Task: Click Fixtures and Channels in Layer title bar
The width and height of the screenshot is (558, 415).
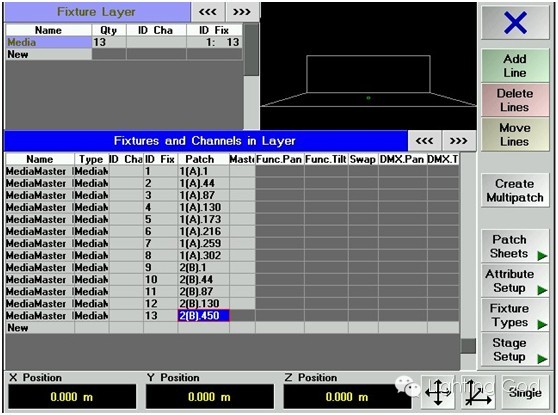Action: 205,141
